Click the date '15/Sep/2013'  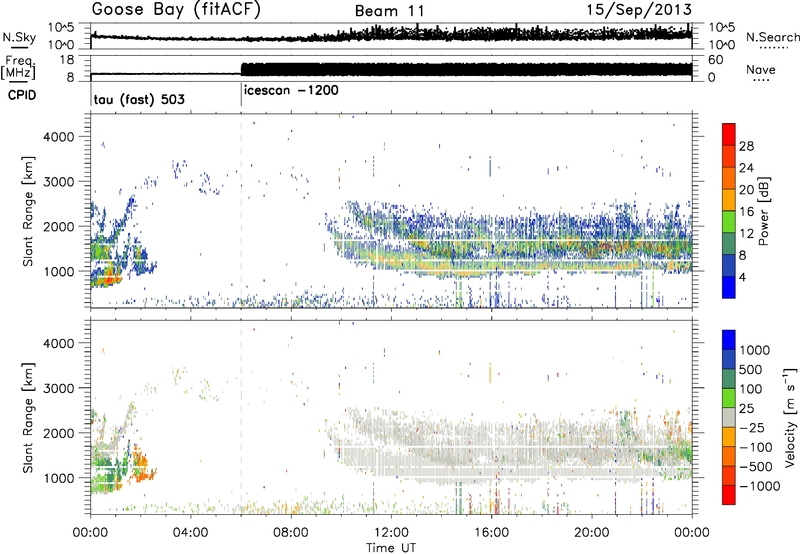[x=639, y=10]
